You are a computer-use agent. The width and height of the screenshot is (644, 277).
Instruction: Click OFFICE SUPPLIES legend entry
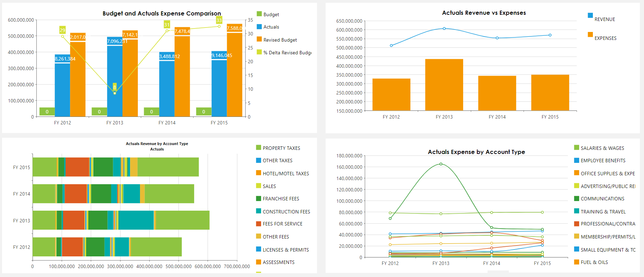click(x=605, y=174)
